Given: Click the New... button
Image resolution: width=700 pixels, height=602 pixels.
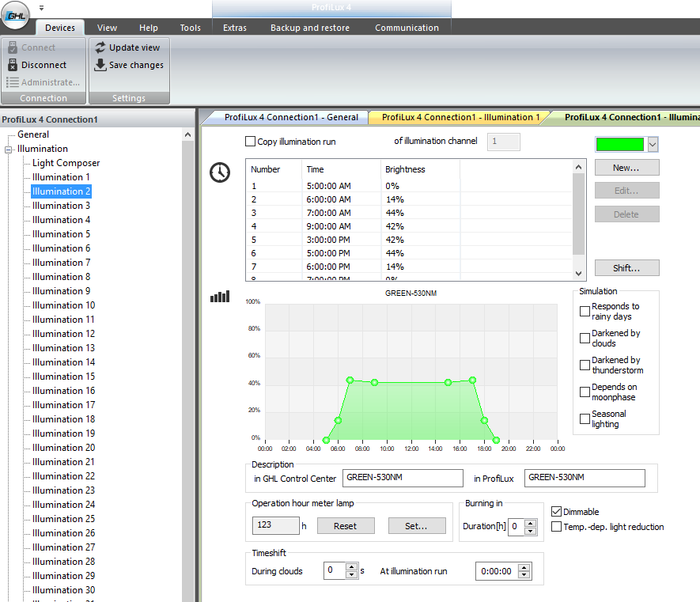Looking at the screenshot, I should click(x=626, y=168).
